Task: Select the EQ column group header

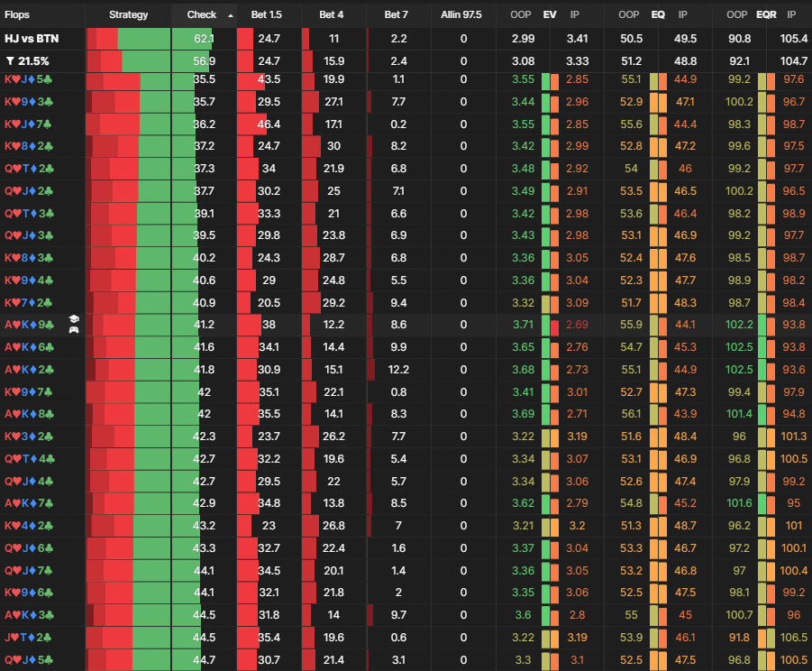Action: tap(658, 14)
